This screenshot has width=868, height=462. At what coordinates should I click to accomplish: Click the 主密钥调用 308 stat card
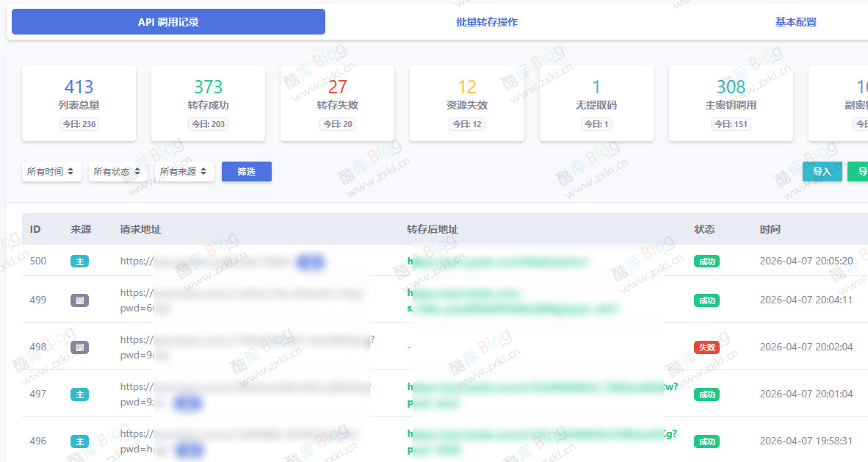click(730, 103)
